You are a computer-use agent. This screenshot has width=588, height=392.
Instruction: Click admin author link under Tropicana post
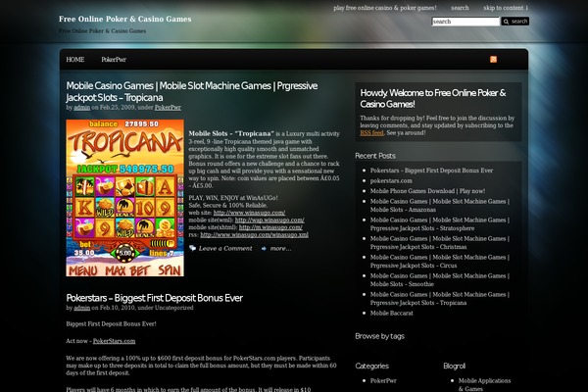(81, 107)
